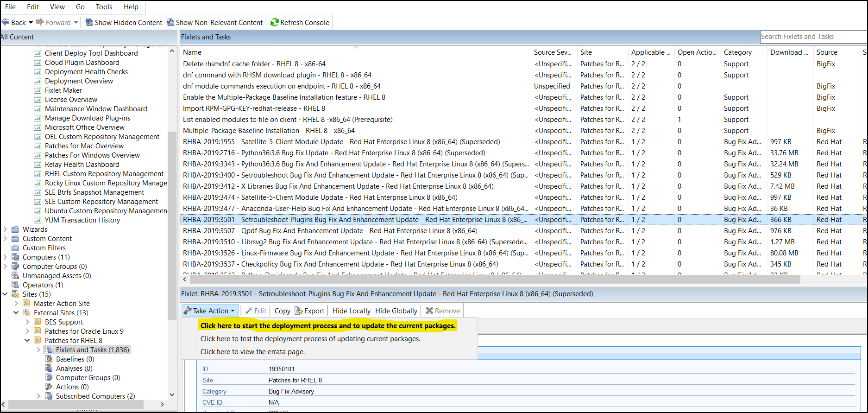
Task: Click the Edit pencil icon
Action: (x=249, y=311)
